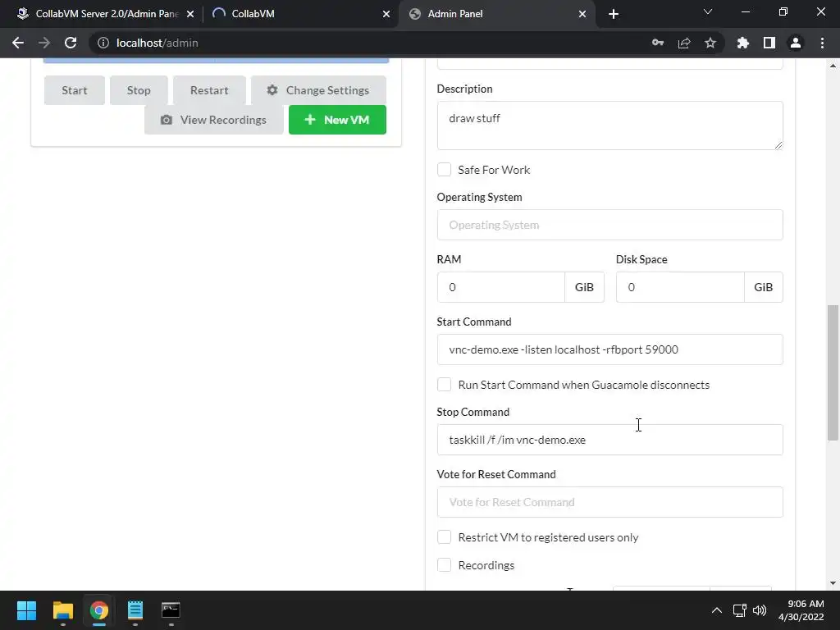Click the Operating System input field
Viewport: 840px width, 630px height.
click(609, 225)
